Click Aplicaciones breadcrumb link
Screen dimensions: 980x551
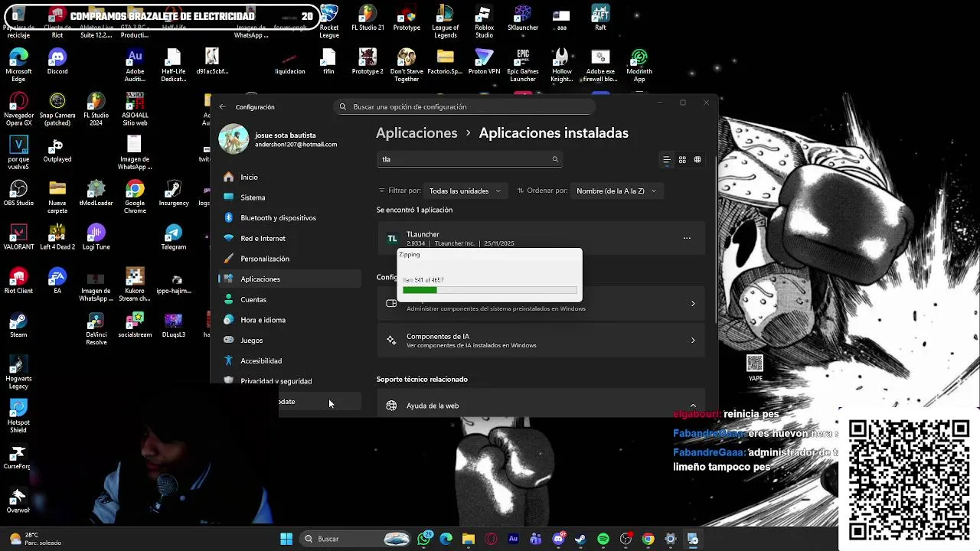click(x=416, y=133)
